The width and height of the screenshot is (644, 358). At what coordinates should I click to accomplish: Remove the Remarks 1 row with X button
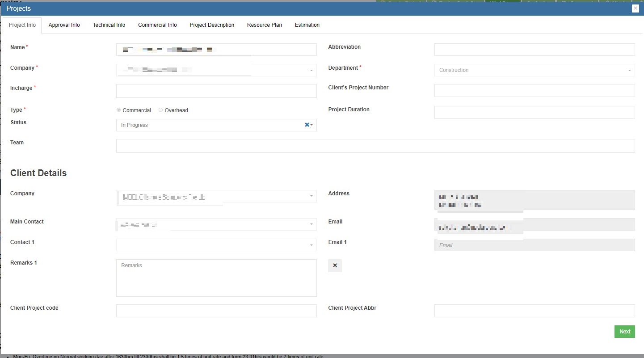point(335,265)
